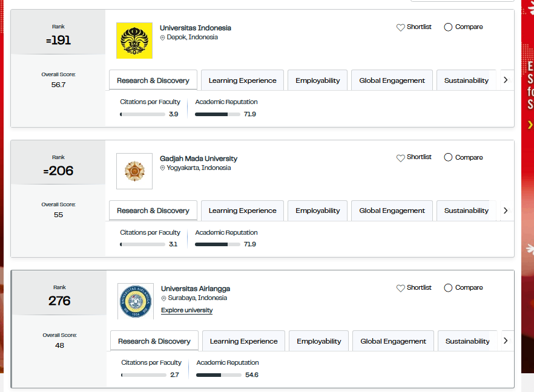Click the Universitas Indonesia yellow logo
The width and height of the screenshot is (534, 392).
click(x=134, y=41)
